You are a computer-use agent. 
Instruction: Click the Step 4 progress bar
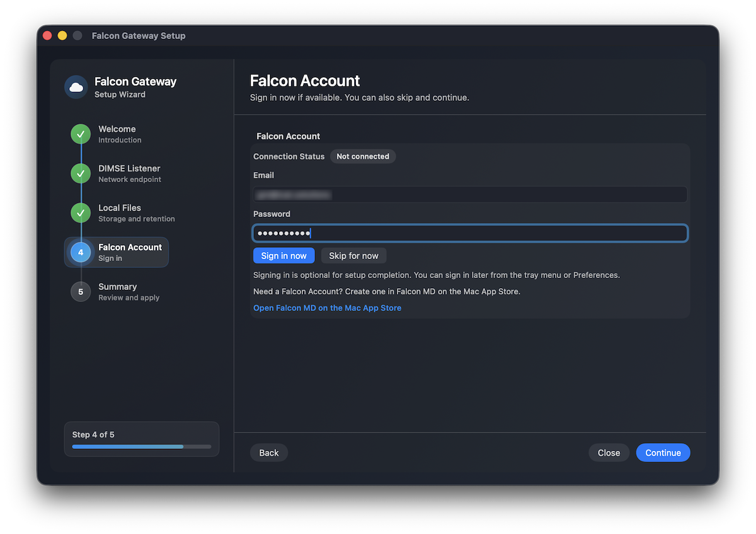point(141,446)
